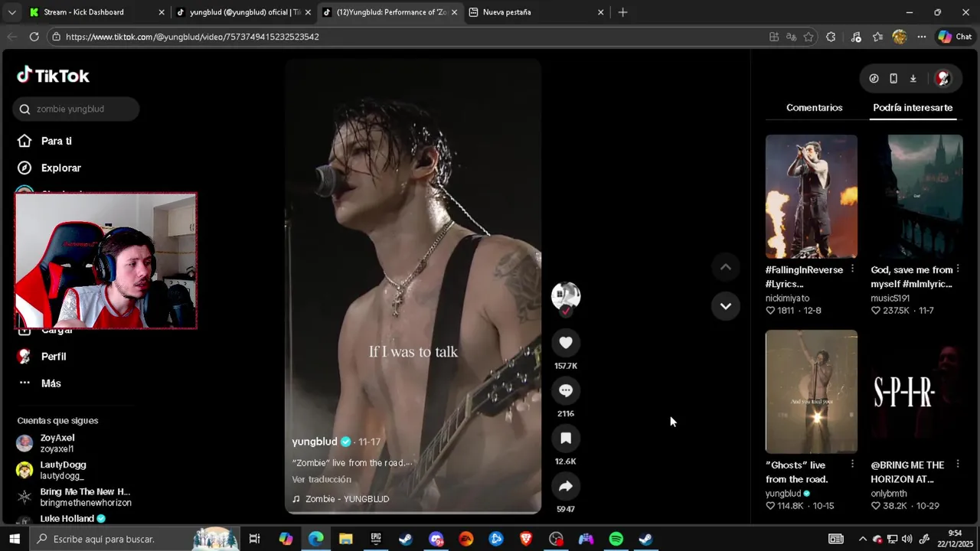Open a new browser tab with plus
This screenshot has height=551, width=980.
(x=622, y=12)
